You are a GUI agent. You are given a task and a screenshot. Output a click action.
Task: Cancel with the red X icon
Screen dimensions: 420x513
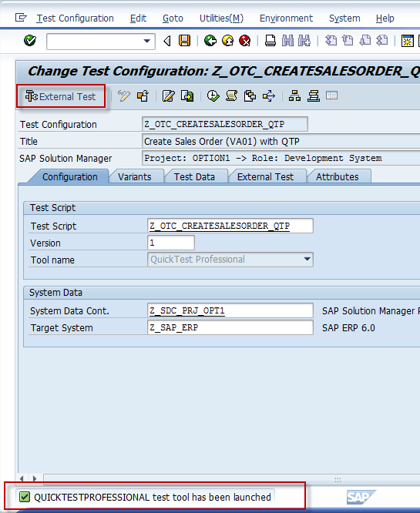244,41
